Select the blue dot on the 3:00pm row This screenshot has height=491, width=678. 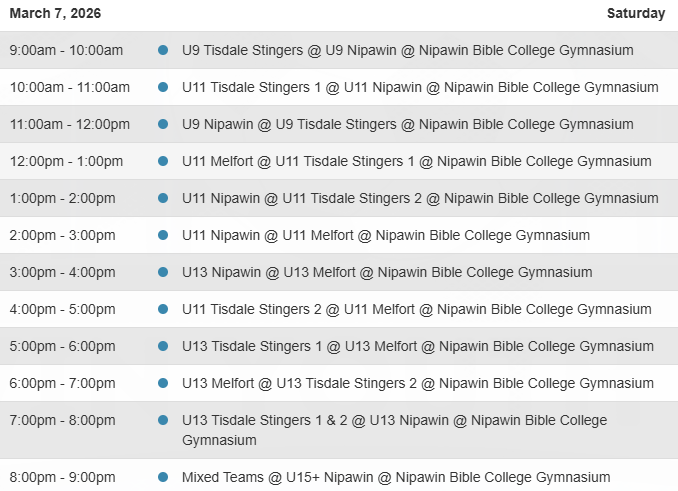click(163, 272)
